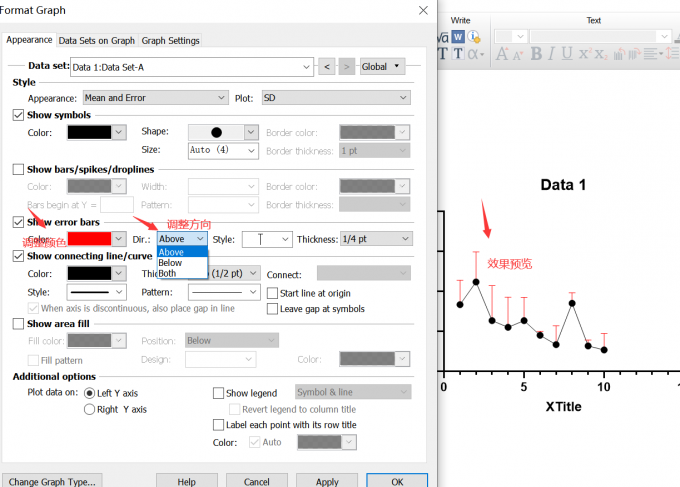Open the Appearance style dropdown

coord(154,98)
